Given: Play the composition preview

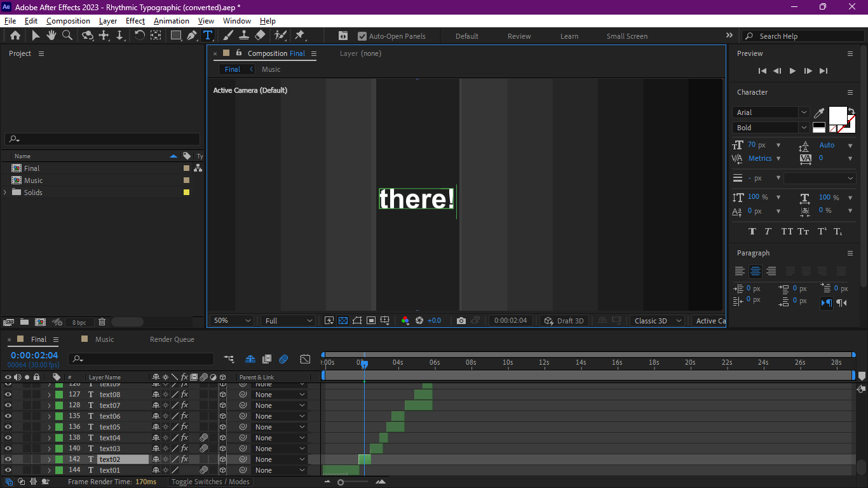Looking at the screenshot, I should tap(792, 71).
